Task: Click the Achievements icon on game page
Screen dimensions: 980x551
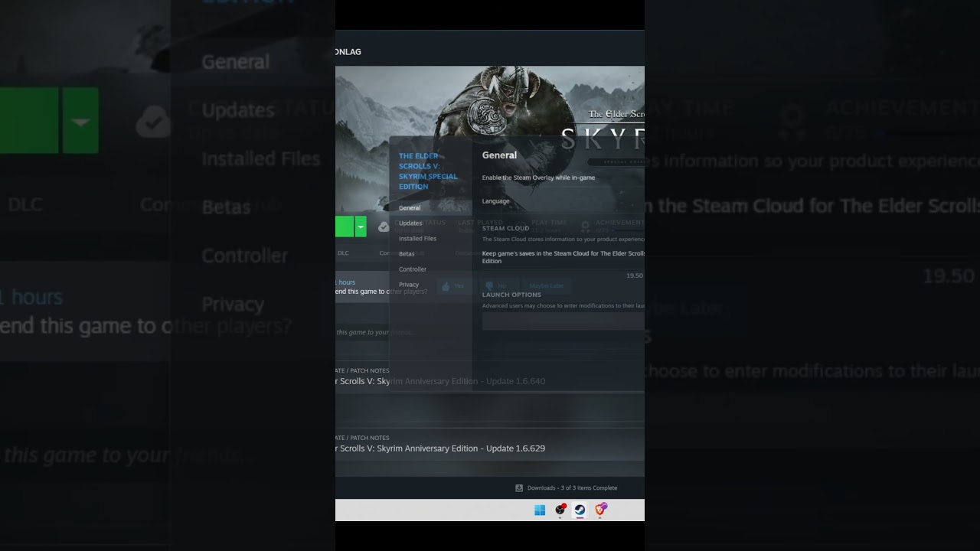Action: click(585, 227)
